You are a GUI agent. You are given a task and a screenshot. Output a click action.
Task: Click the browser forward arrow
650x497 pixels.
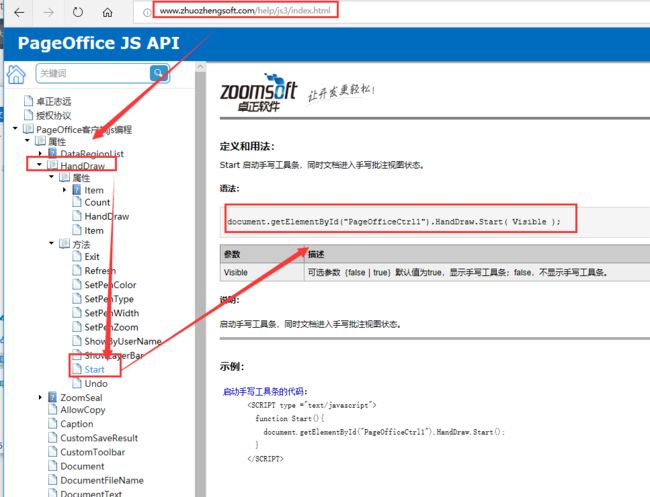49,12
